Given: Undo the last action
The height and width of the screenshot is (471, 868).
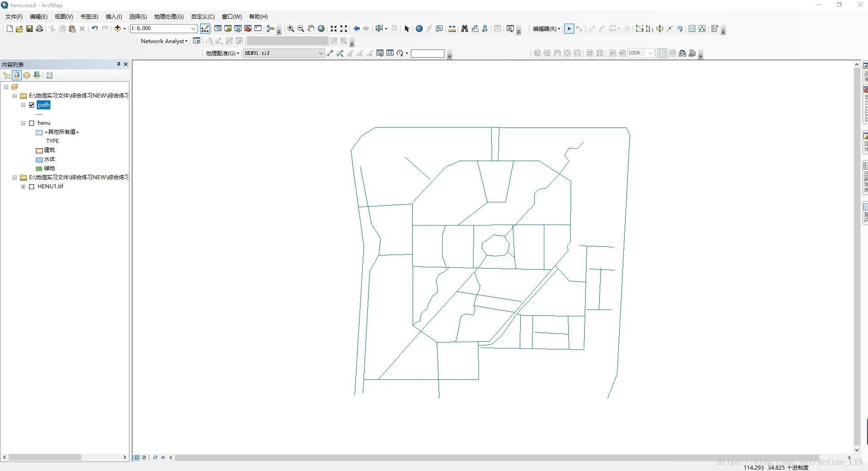Looking at the screenshot, I should (x=94, y=29).
